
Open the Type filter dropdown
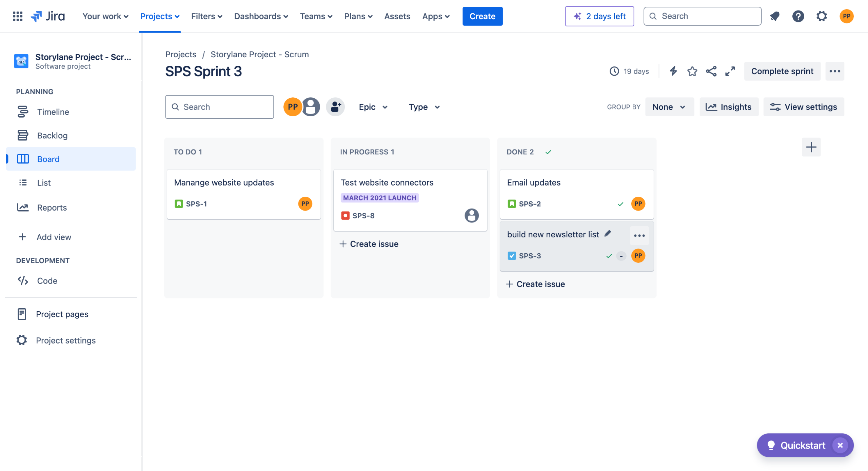424,107
